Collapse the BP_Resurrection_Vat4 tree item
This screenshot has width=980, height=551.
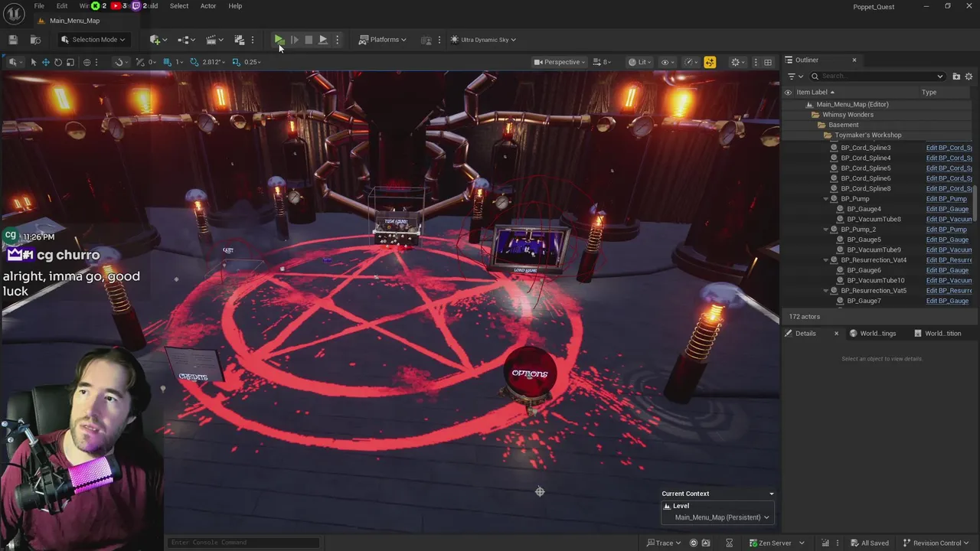pos(826,260)
